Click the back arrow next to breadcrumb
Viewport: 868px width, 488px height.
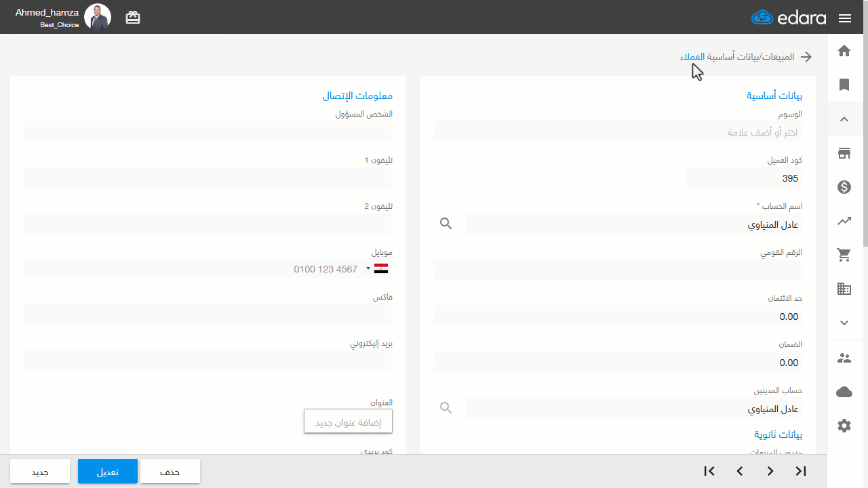(x=806, y=57)
